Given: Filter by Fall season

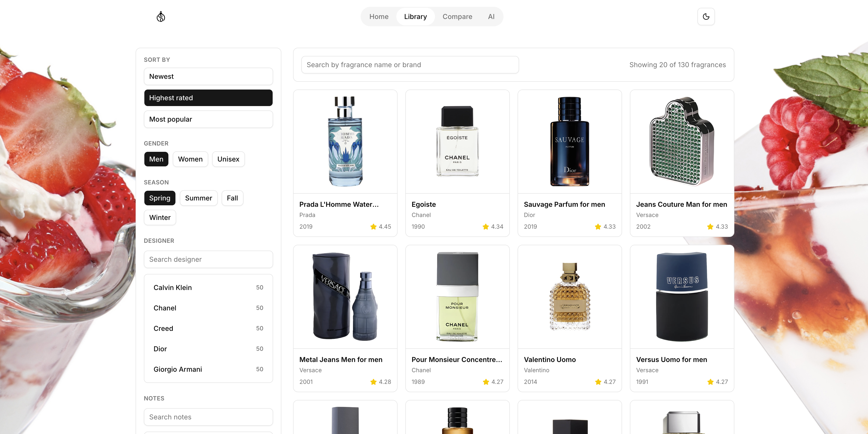Looking at the screenshot, I should pos(232,198).
